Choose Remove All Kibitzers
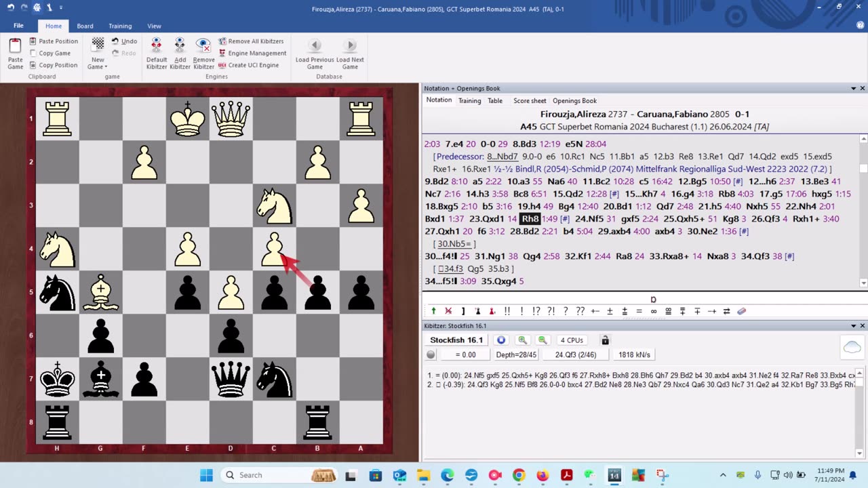This screenshot has height=488, width=868. point(251,41)
